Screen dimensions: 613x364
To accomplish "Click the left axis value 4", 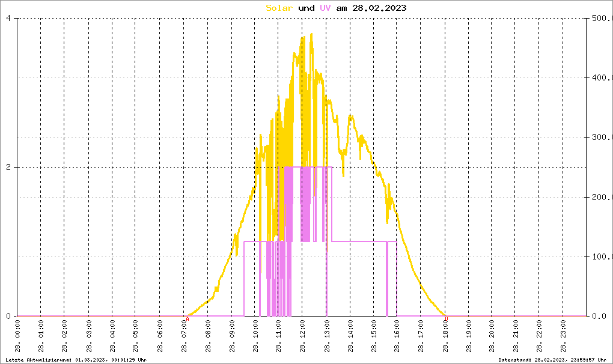I will pyautogui.click(x=8, y=18).
